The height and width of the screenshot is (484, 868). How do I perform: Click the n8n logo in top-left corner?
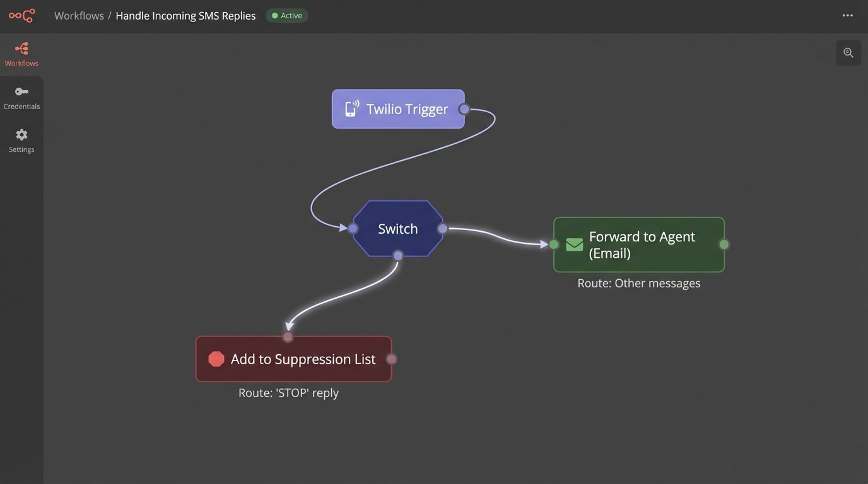pyautogui.click(x=21, y=16)
